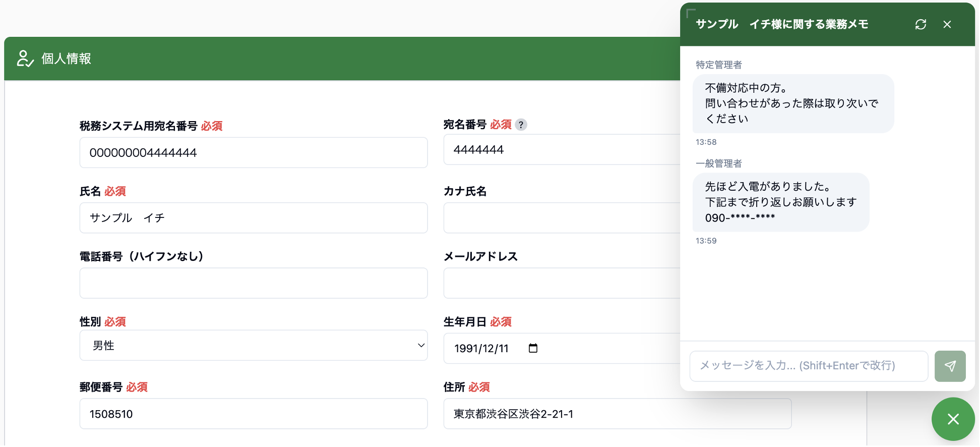Open the calendar picker for 生年月日

coord(533,348)
